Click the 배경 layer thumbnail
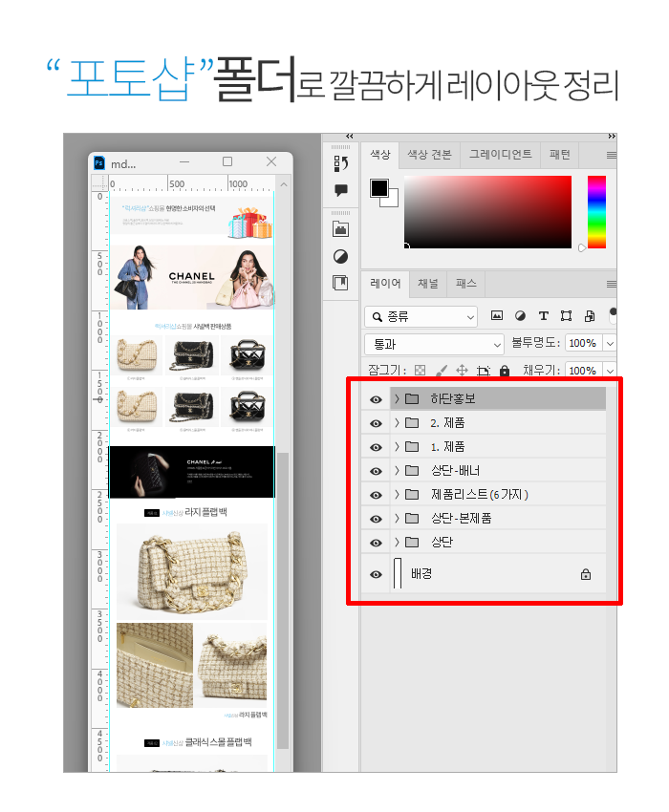Image resolution: width=669 pixels, height=812 pixels. point(398,573)
